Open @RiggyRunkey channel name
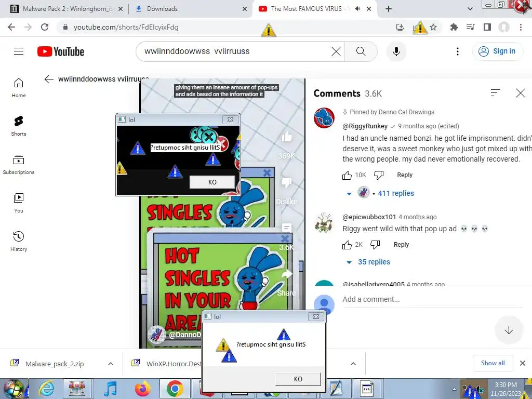 (x=365, y=126)
